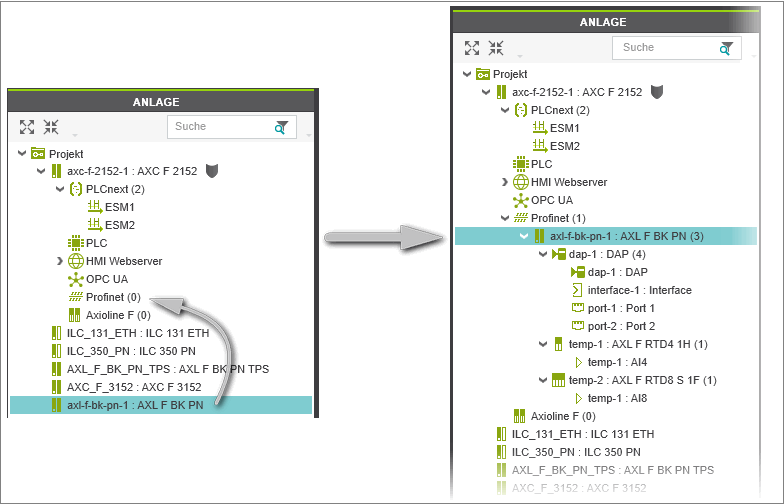The image size is (784, 504).
Task: Select temp-2 : AXL F RTD8 S 1F (1)
Action: click(x=642, y=380)
